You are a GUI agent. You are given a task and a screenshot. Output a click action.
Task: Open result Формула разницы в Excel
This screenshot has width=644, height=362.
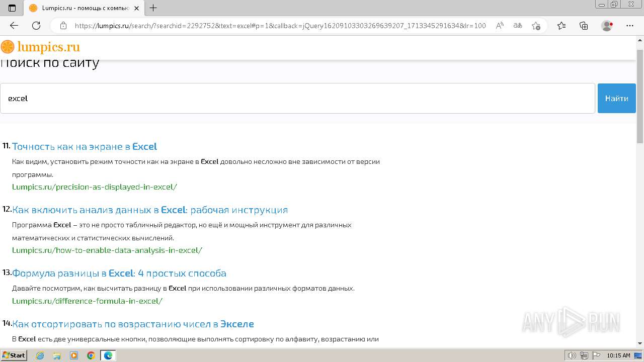[119, 273]
